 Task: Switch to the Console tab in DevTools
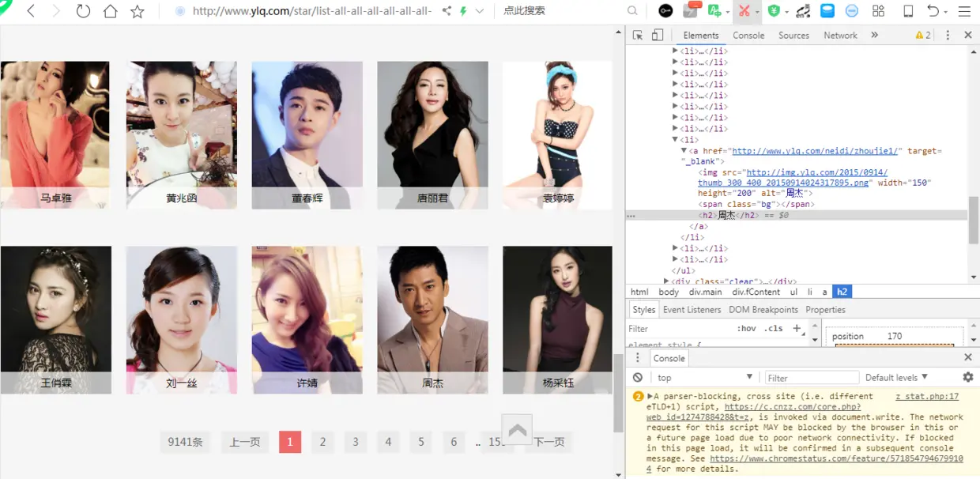coord(748,35)
